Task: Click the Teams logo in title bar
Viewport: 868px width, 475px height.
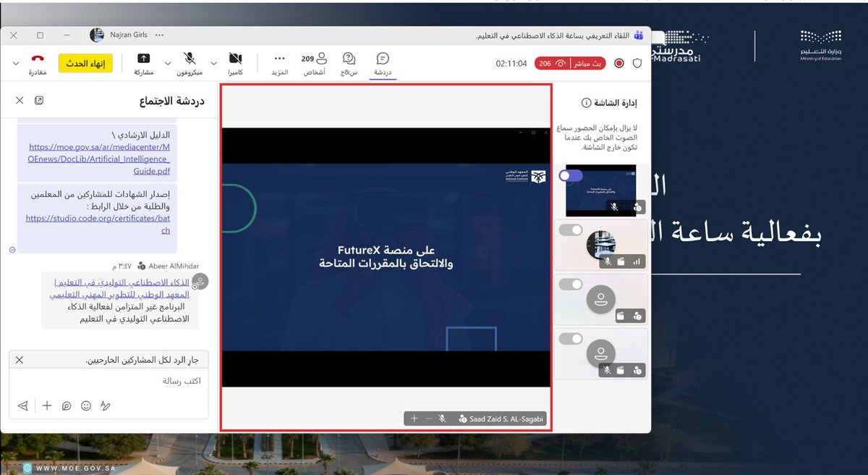Action: click(639, 35)
